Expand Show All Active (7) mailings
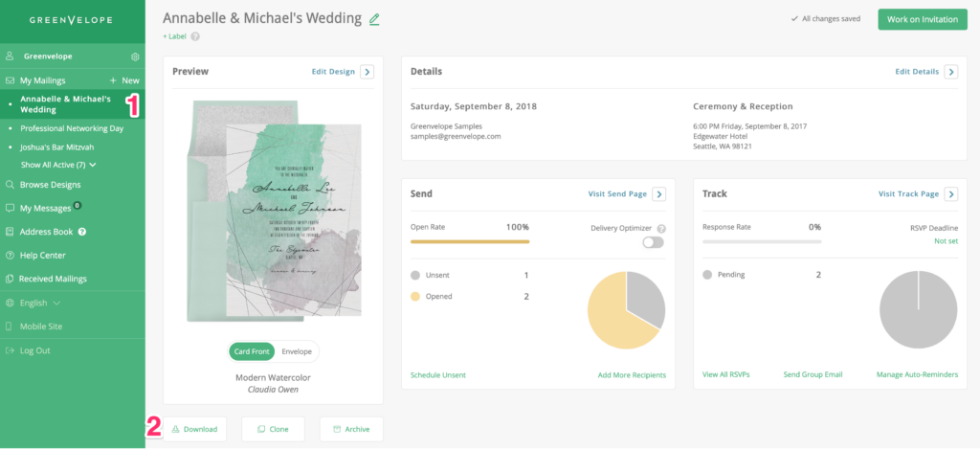Image resolution: width=980 pixels, height=450 pixels. (x=58, y=166)
